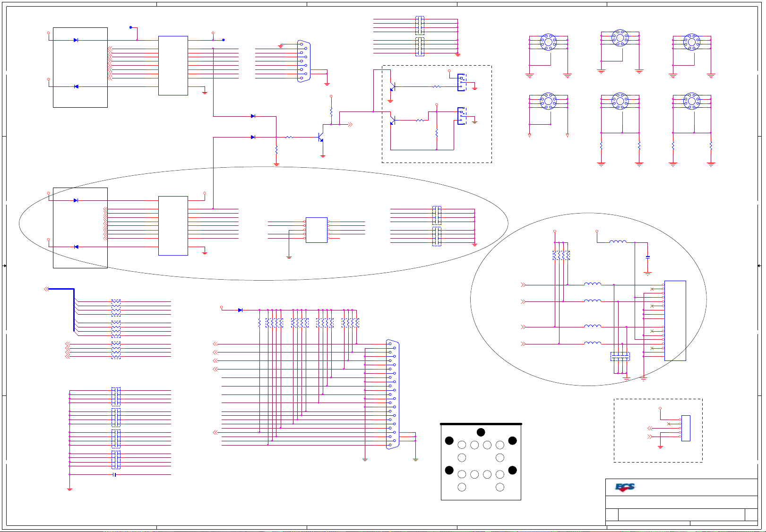The image size is (766, 532).
Task: Click the lower blue header connector in the large dashed box
Action: coord(462,116)
